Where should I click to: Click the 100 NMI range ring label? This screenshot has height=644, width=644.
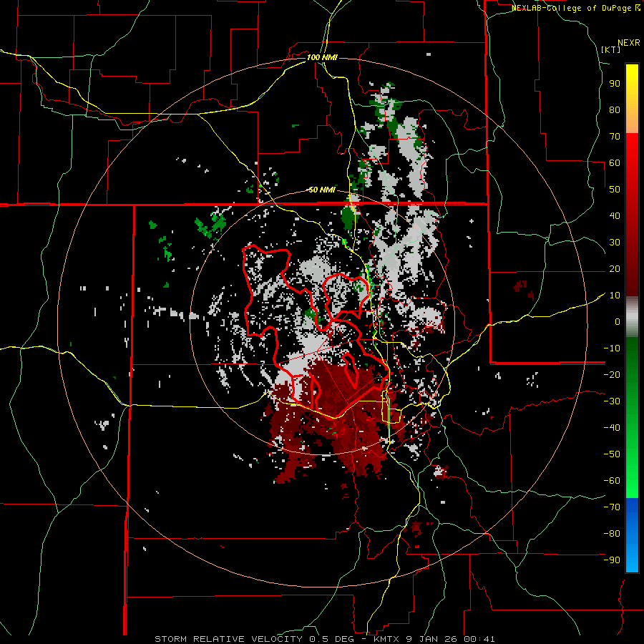tap(322, 57)
